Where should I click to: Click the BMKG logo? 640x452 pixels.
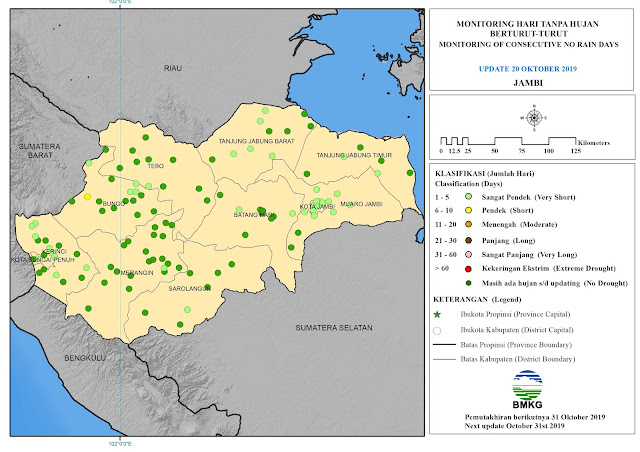[527, 389]
